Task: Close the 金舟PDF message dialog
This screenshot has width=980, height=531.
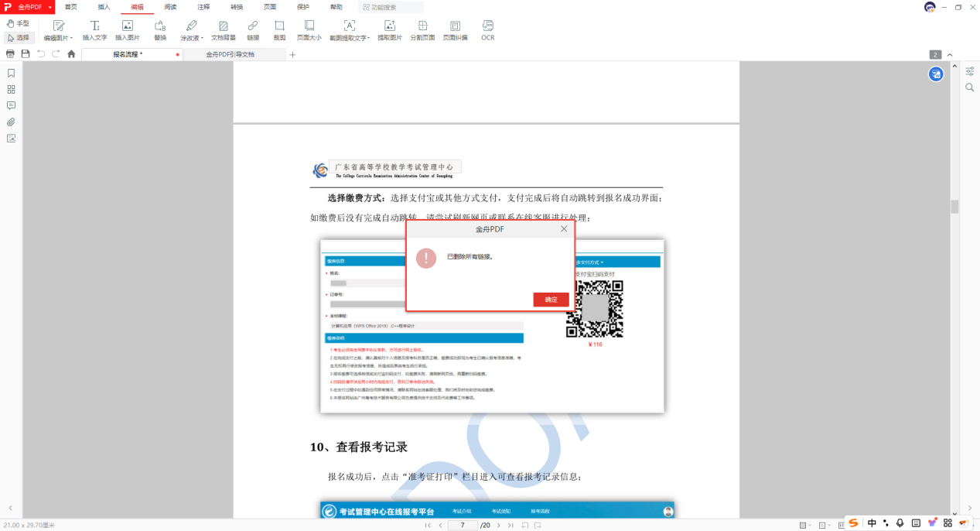Action: pyautogui.click(x=564, y=229)
